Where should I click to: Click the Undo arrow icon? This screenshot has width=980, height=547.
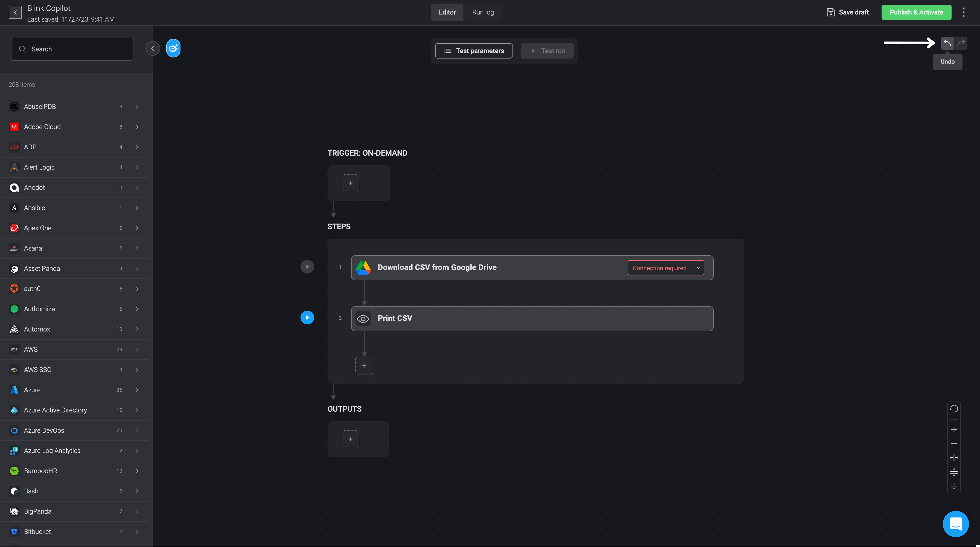[947, 43]
